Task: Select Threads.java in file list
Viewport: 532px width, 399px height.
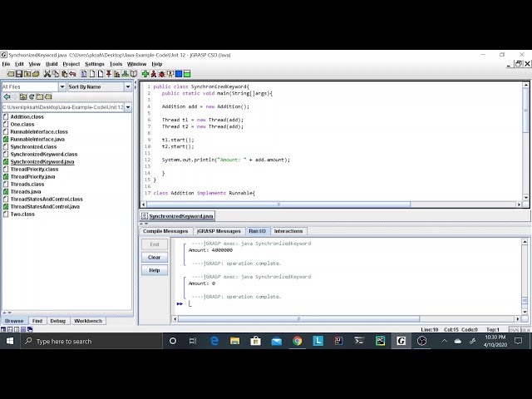Action: pos(26,192)
